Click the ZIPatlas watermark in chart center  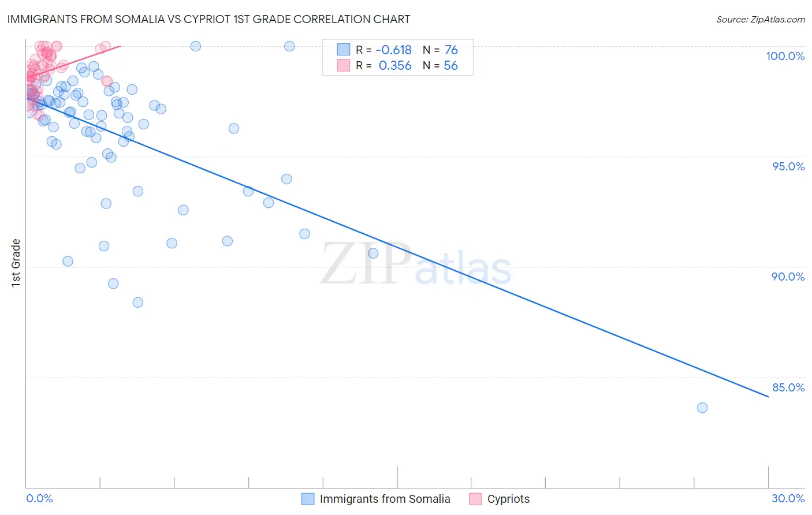(x=416, y=264)
